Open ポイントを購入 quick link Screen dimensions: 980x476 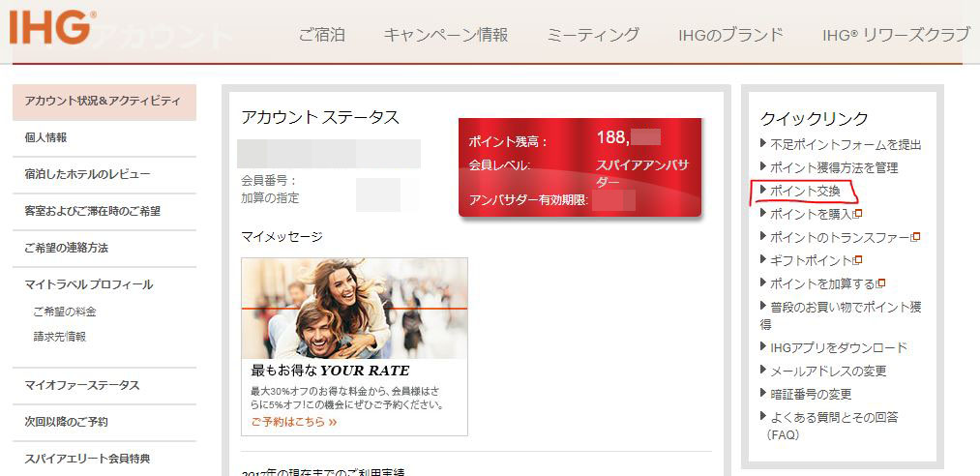(812, 214)
